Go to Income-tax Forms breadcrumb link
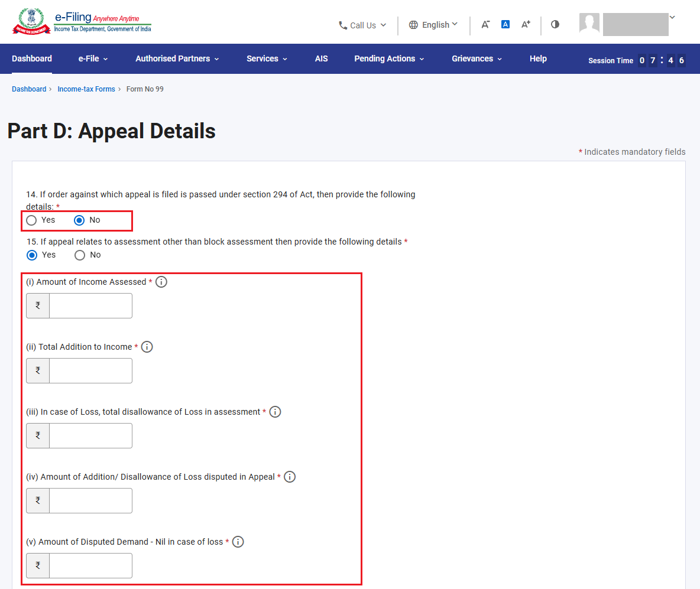The height and width of the screenshot is (589, 700). tap(86, 89)
